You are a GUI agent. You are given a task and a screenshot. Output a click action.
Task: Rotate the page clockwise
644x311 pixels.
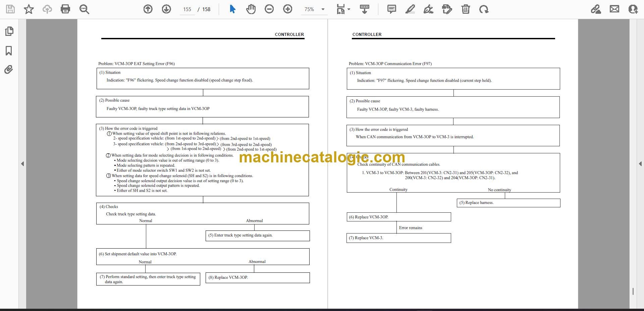484,9
